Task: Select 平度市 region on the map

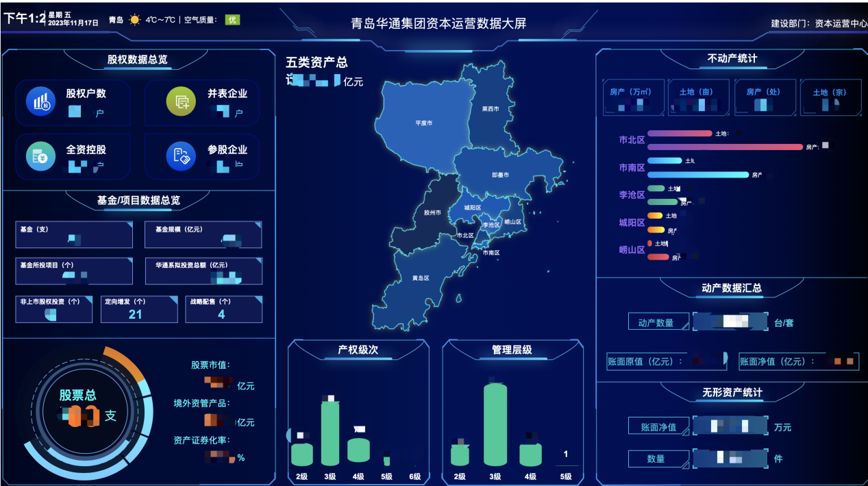Action: [423, 123]
